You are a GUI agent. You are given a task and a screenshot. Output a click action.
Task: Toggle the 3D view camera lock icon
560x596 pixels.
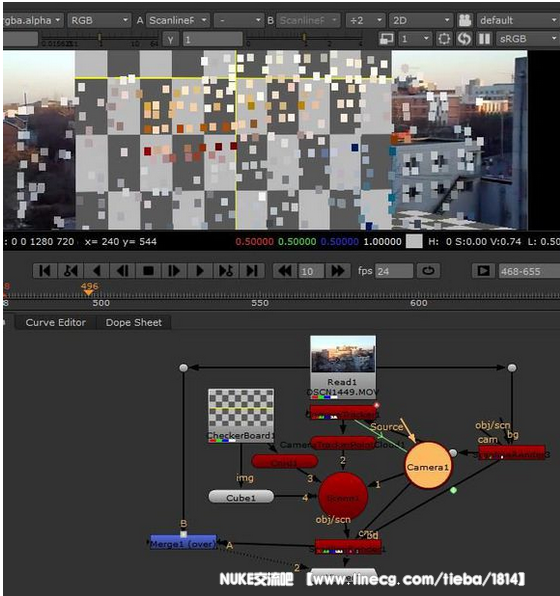465,20
